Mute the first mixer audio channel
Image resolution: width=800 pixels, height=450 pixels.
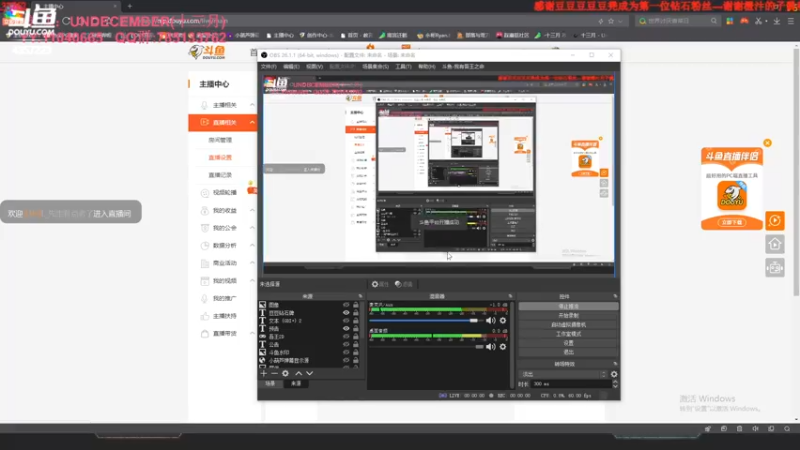click(490, 320)
